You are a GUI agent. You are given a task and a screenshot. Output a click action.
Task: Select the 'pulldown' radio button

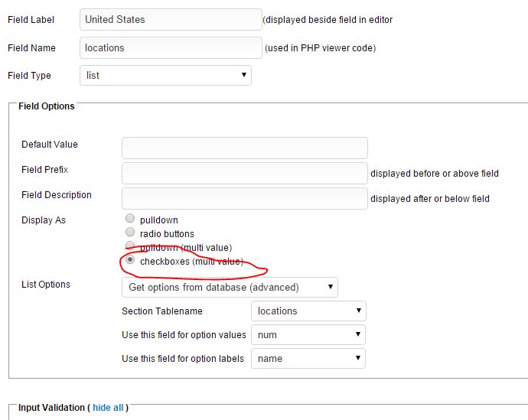tap(130, 219)
